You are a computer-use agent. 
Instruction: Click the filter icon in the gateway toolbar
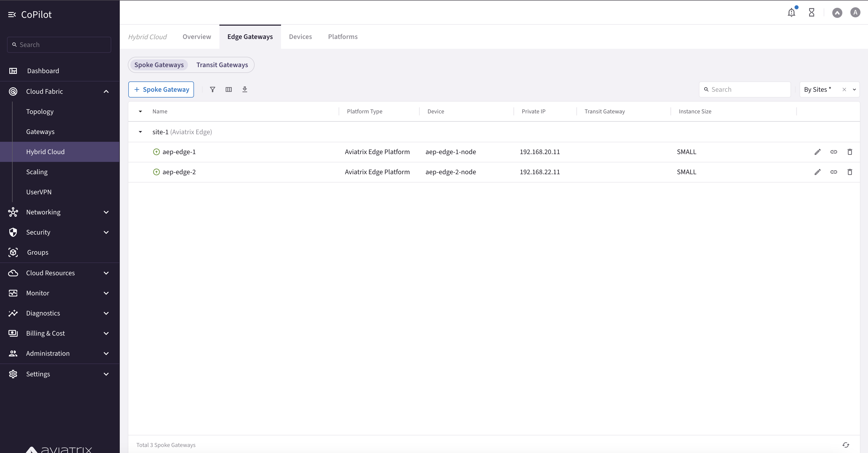(x=212, y=89)
